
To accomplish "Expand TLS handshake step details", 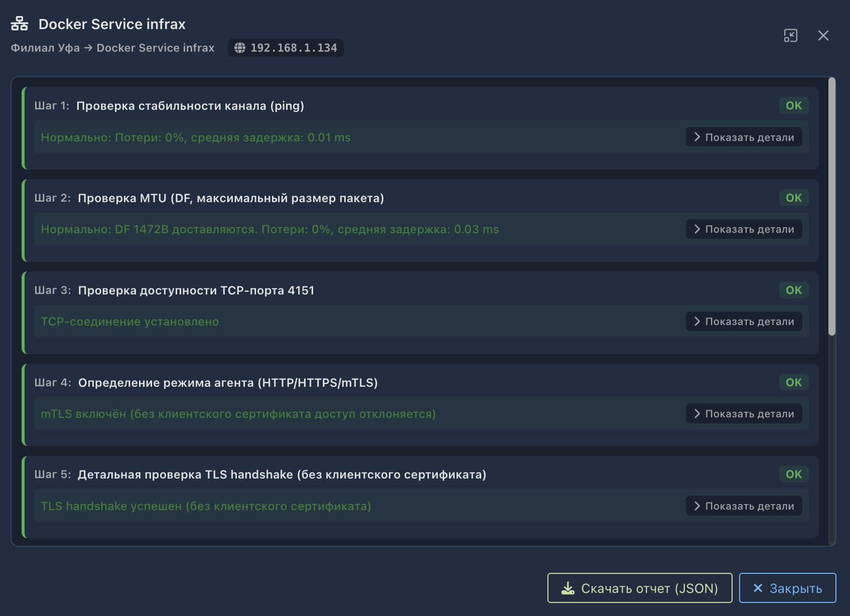I will click(x=744, y=506).
